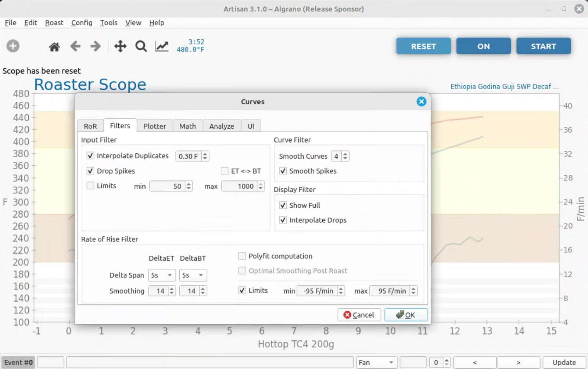Image resolution: width=588 pixels, height=369 pixels.
Task: Enable the Polyfit computation checkbox
Action: click(242, 256)
